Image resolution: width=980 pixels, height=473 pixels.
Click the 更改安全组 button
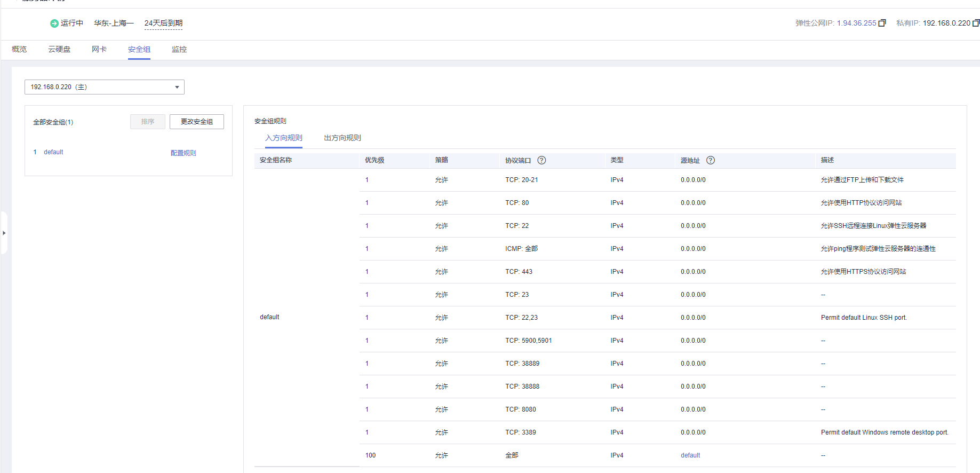click(x=197, y=122)
